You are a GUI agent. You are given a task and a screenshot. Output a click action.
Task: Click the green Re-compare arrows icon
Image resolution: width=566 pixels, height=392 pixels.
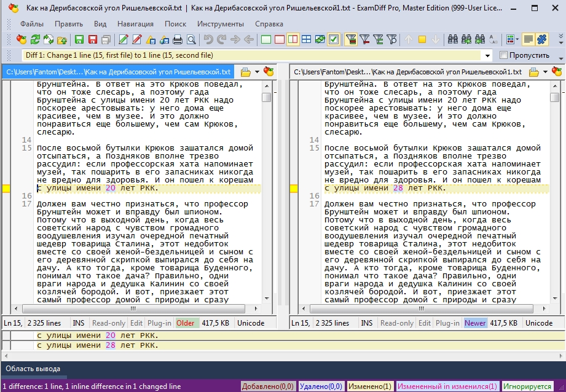click(x=35, y=39)
